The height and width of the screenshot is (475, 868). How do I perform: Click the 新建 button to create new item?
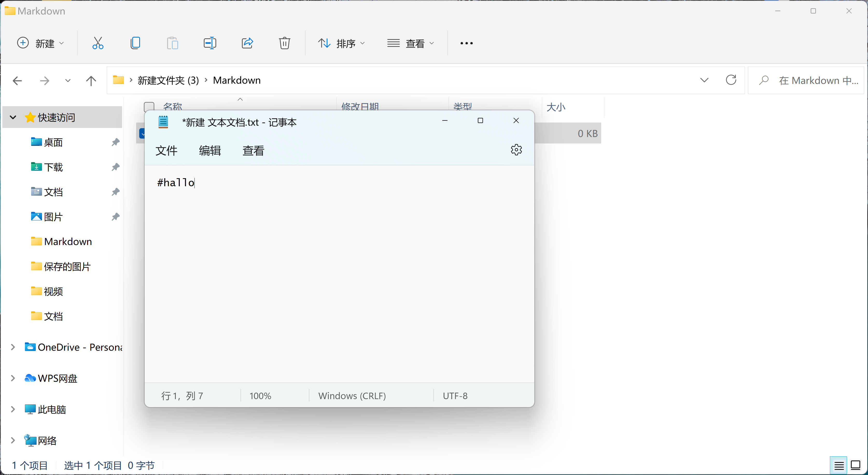(x=40, y=43)
